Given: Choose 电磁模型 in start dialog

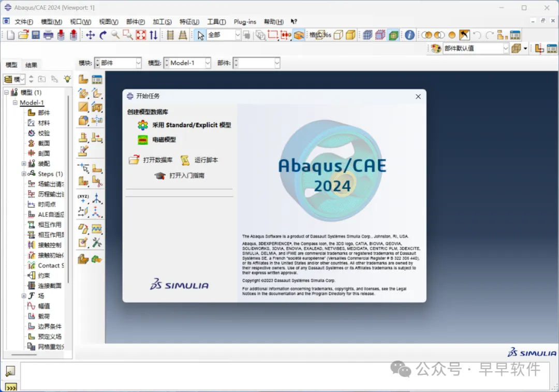Looking at the screenshot, I should (x=156, y=139).
